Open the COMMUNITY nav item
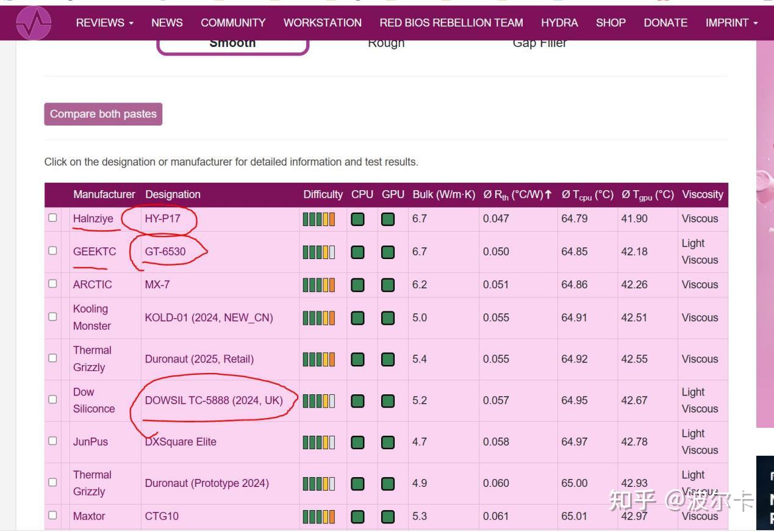The image size is (774, 532). pyautogui.click(x=233, y=23)
